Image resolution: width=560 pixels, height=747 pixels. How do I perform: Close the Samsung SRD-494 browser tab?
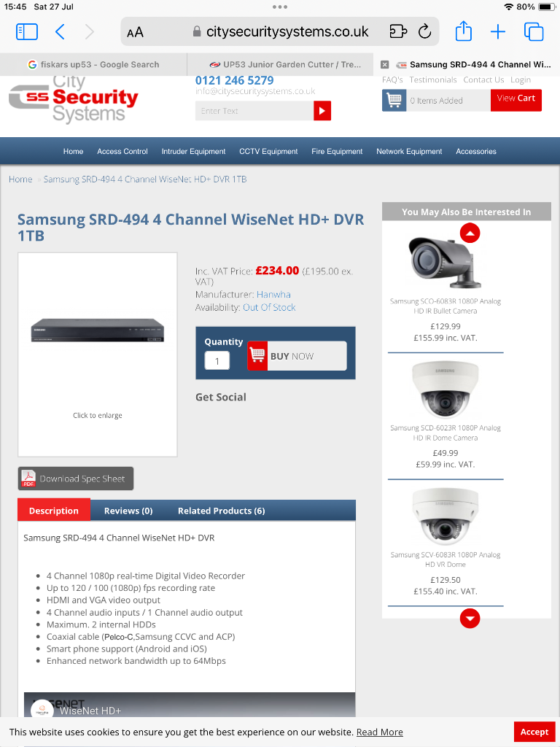385,65
